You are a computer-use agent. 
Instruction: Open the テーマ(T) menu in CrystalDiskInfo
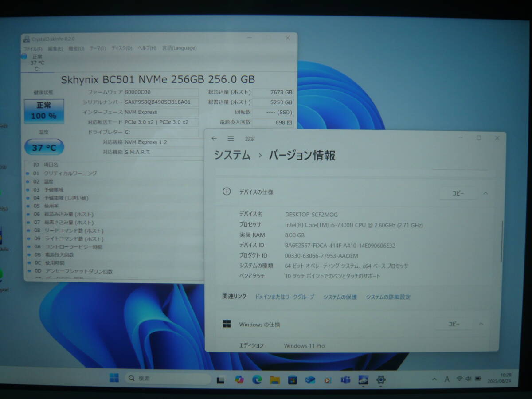(x=98, y=48)
